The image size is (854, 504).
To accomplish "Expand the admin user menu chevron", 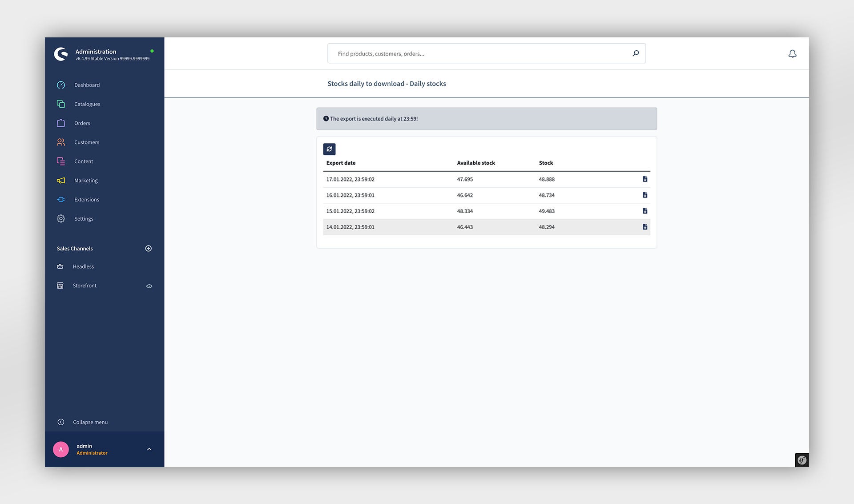I will (149, 449).
